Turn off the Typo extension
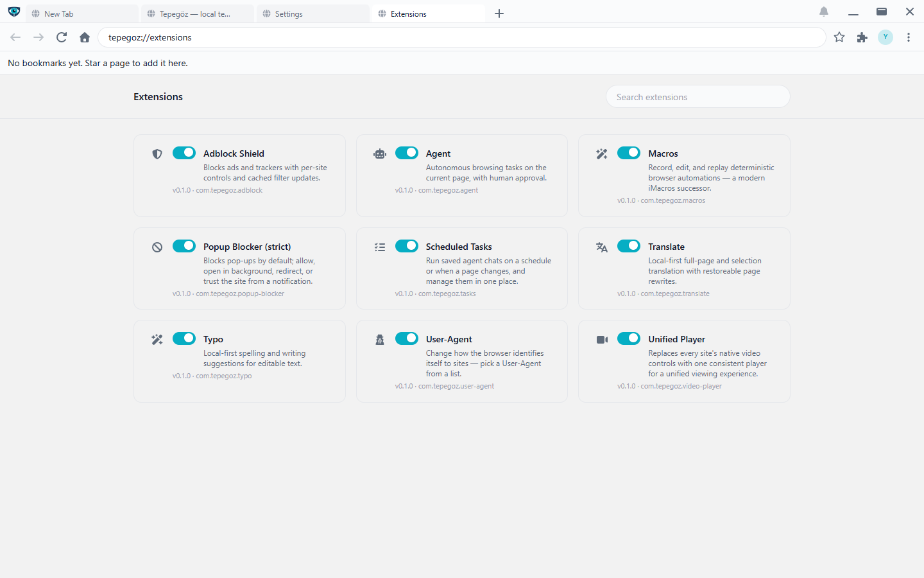This screenshot has width=924, height=578. (x=184, y=338)
